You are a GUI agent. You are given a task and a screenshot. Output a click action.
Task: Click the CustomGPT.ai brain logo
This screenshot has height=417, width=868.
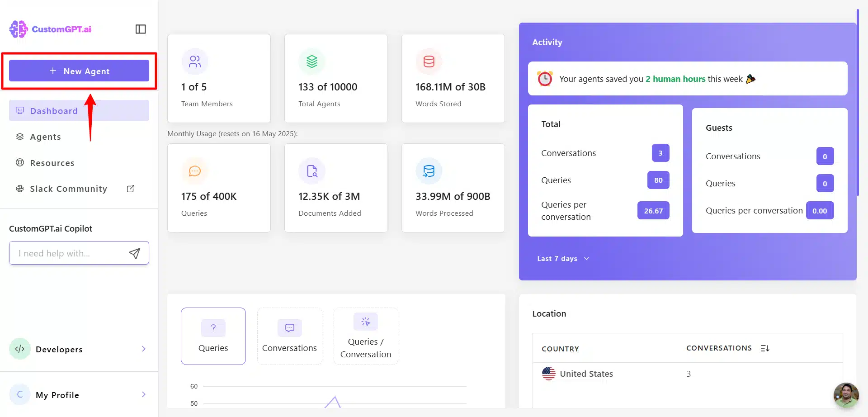click(x=19, y=29)
